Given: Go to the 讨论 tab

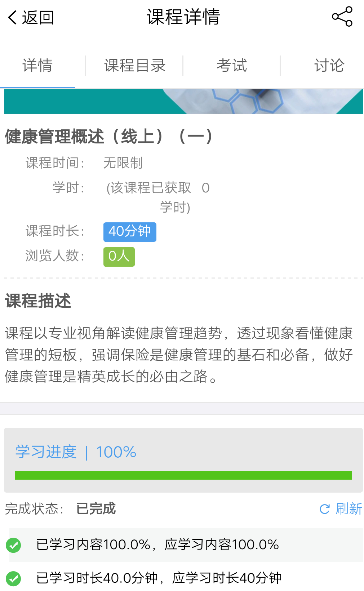Looking at the screenshot, I should pyautogui.click(x=329, y=66).
